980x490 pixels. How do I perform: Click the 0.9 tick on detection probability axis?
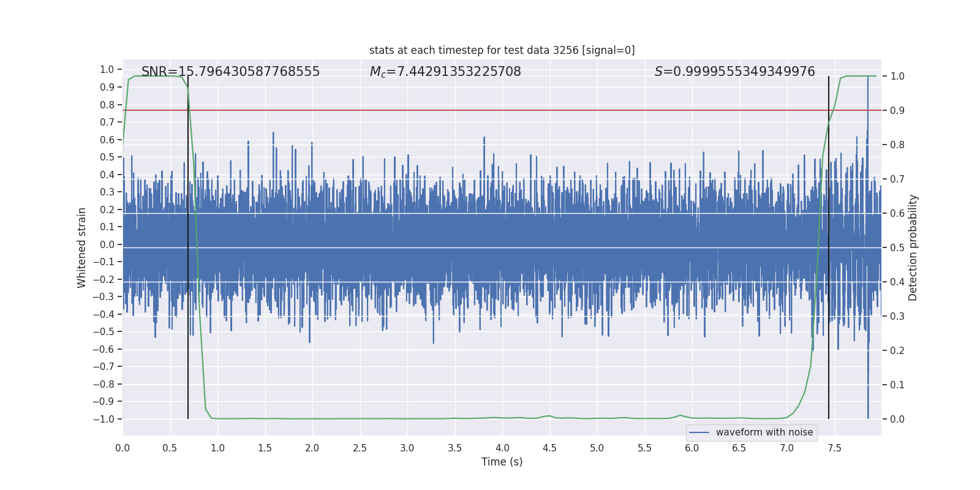[897, 110]
